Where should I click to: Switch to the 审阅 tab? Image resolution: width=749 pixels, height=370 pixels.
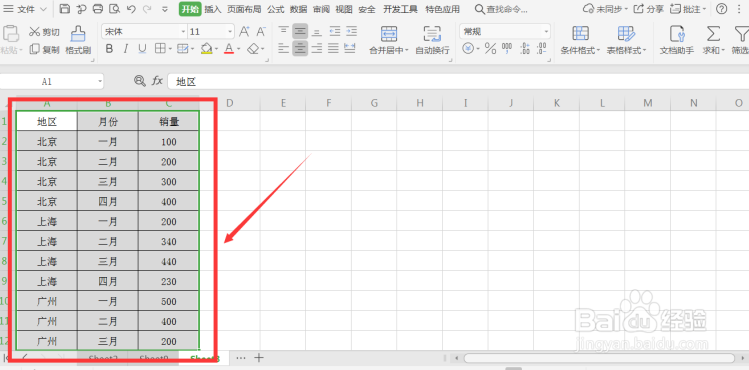point(321,9)
